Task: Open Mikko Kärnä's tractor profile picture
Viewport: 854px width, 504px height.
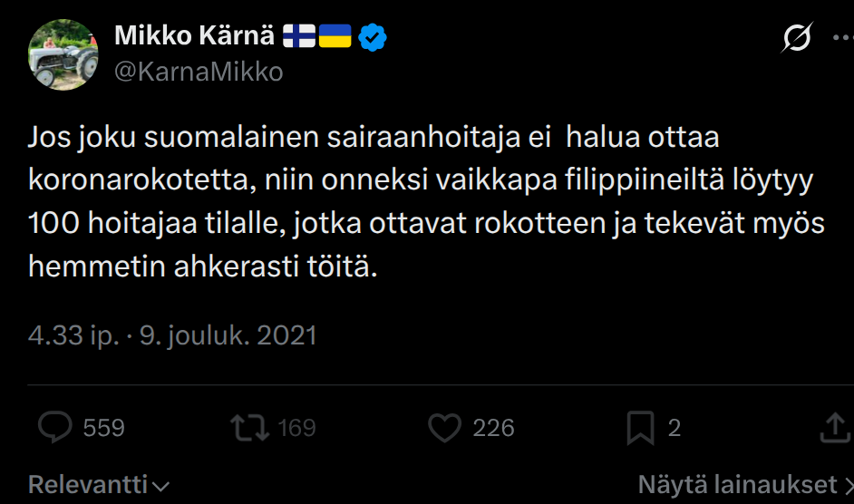Action: [x=63, y=54]
